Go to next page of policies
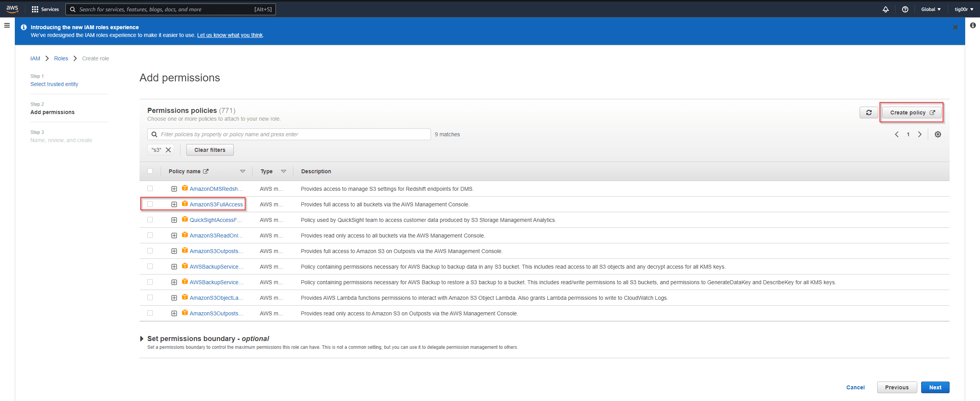This screenshot has height=401, width=980. tap(920, 134)
